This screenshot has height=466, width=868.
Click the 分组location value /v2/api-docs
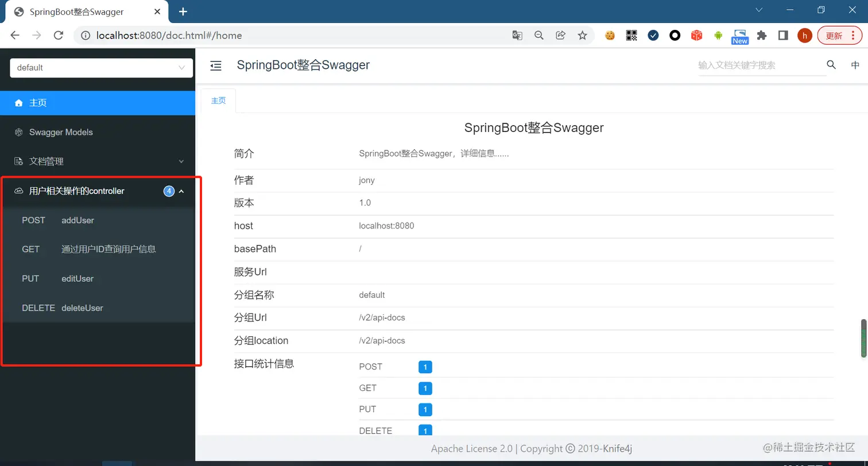coord(382,340)
